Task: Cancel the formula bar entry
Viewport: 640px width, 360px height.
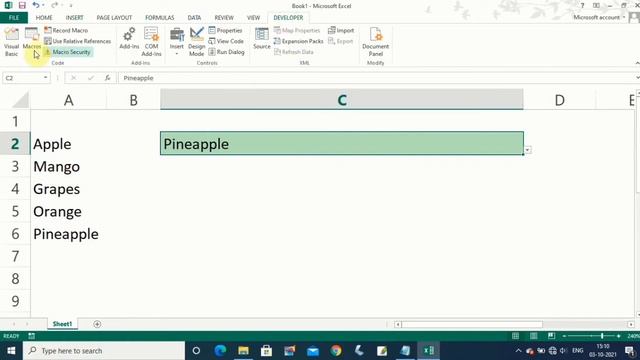Action: [x=73, y=78]
